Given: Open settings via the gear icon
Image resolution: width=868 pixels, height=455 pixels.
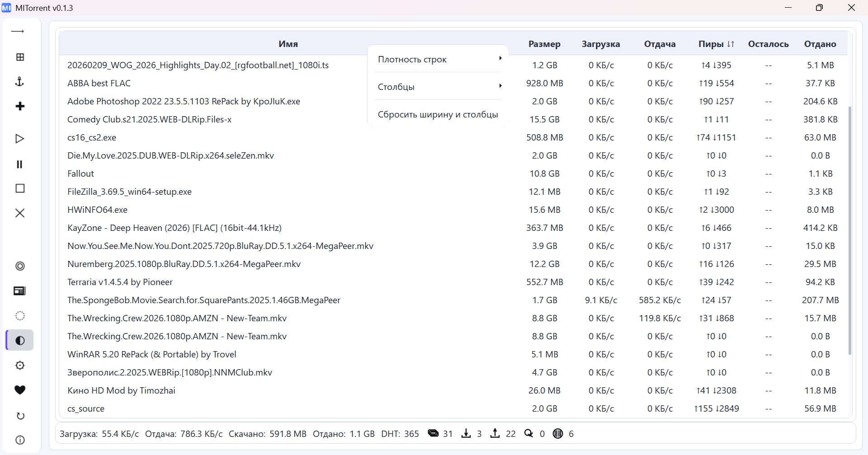Looking at the screenshot, I should [x=19, y=365].
